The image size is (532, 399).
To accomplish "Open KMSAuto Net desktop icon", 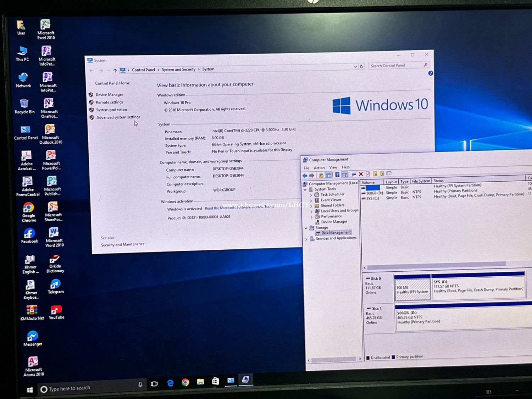I will pyautogui.click(x=32, y=313).
